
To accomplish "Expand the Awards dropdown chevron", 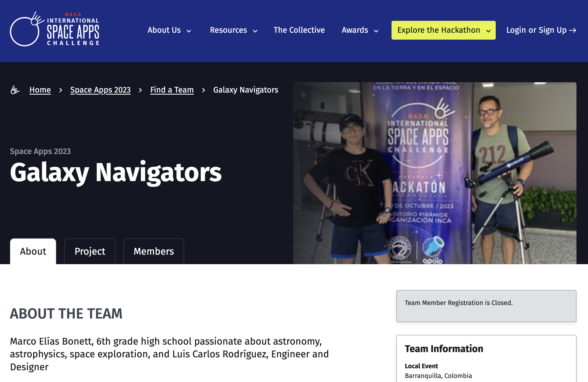I will [376, 31].
